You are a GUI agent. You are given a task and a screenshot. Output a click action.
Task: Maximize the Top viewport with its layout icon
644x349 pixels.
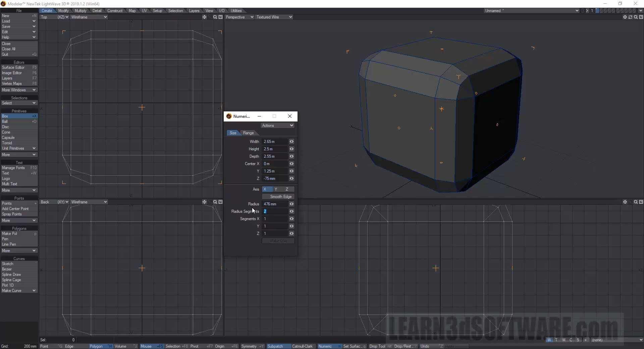point(220,17)
